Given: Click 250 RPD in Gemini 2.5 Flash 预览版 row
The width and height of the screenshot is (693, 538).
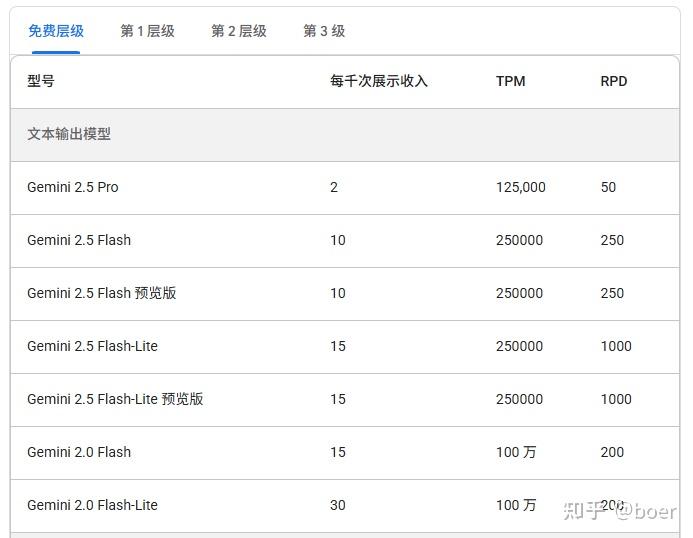Looking at the screenshot, I should 612,293.
